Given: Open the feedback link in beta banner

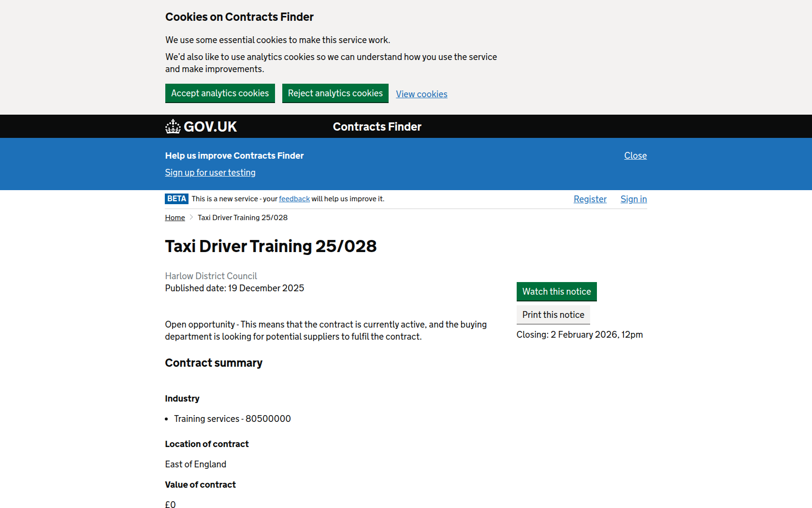Looking at the screenshot, I should (294, 199).
